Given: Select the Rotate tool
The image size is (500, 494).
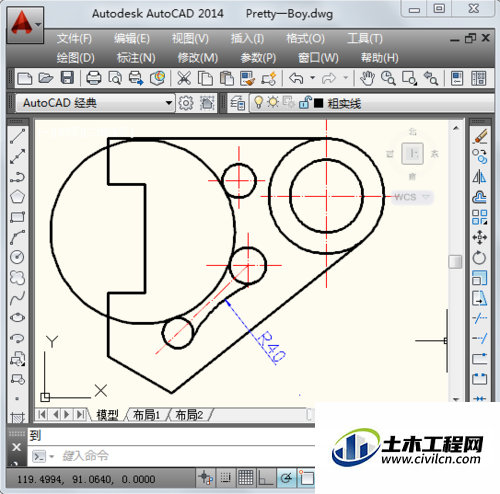Looking at the screenshot, I should point(479,258).
